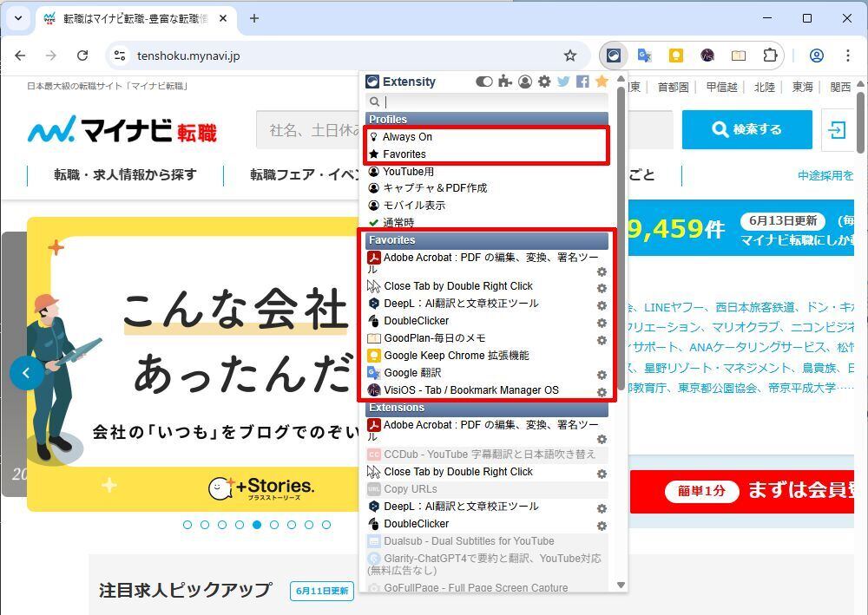Screen dimensions: 868x615
Task: Toggle all extensions with the Extensity master switch
Action: 483,82
